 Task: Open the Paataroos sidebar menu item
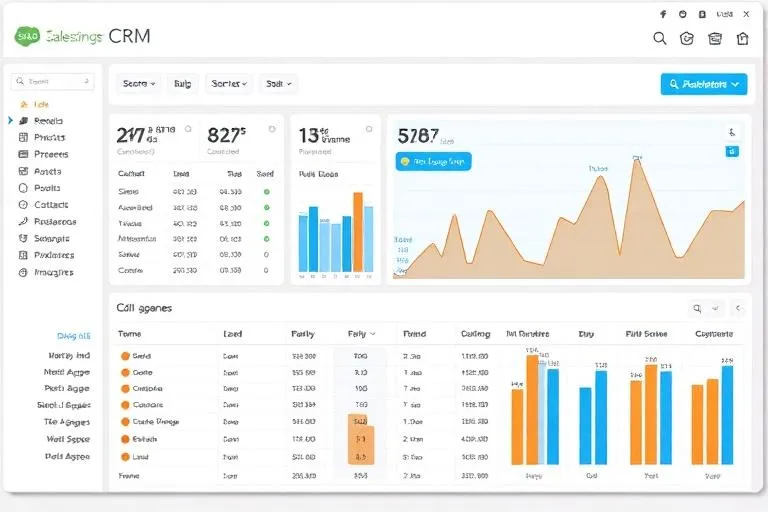(55, 221)
